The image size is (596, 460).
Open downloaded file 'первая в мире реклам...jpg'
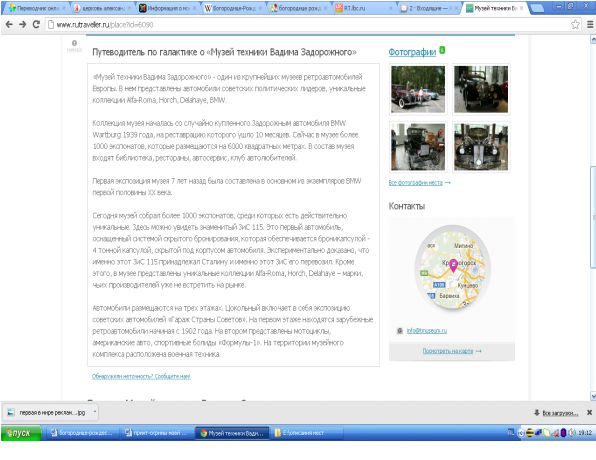click(x=48, y=412)
